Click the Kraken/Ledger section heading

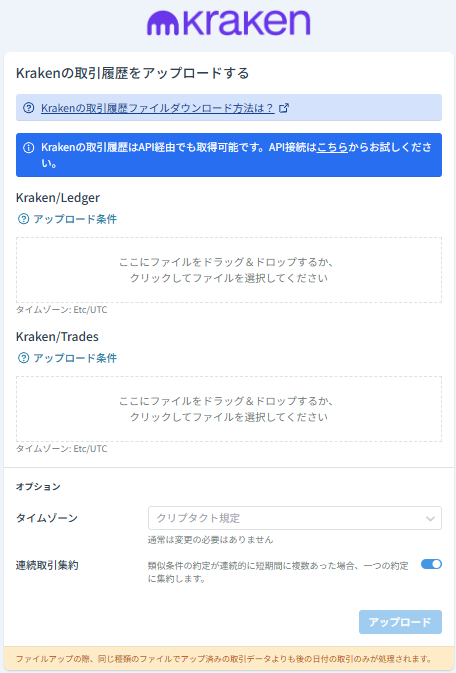coord(58,197)
